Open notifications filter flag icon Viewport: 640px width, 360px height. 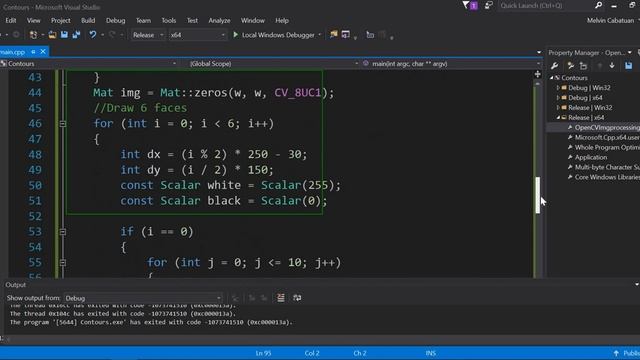466,5
